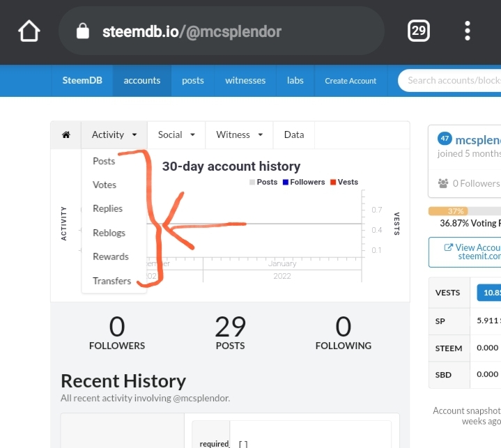Click the mcsplendor username link
Viewport: 501px width, 448px height.
point(478,140)
